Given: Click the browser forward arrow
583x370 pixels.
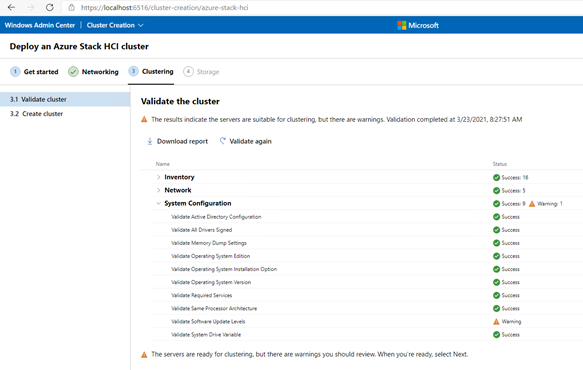Looking at the screenshot, I should (x=30, y=7).
